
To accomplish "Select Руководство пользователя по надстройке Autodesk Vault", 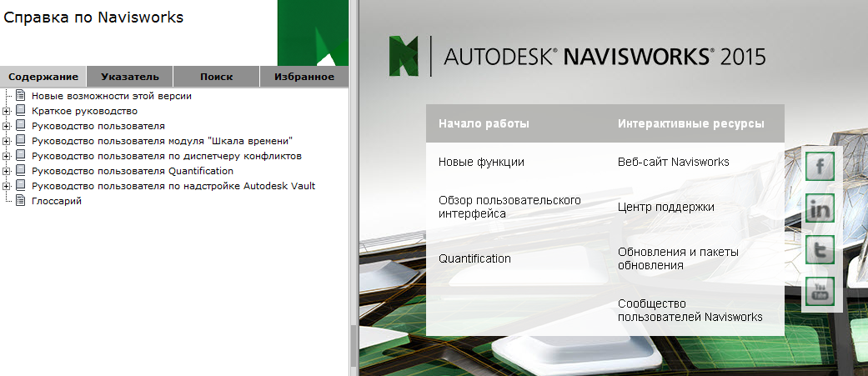I will (x=173, y=186).
